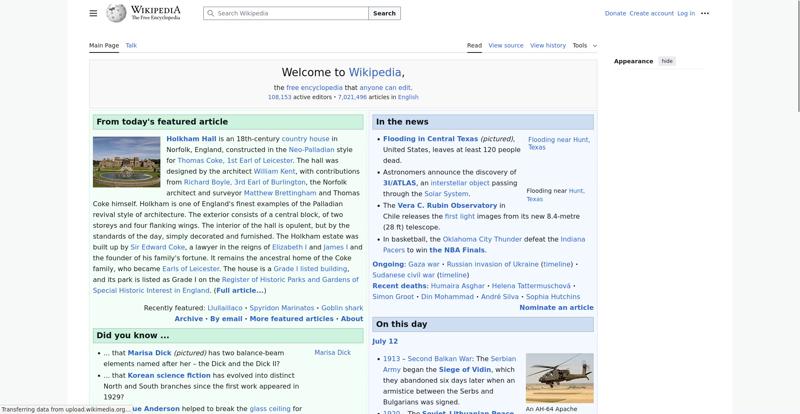Click the Log in link

686,13
